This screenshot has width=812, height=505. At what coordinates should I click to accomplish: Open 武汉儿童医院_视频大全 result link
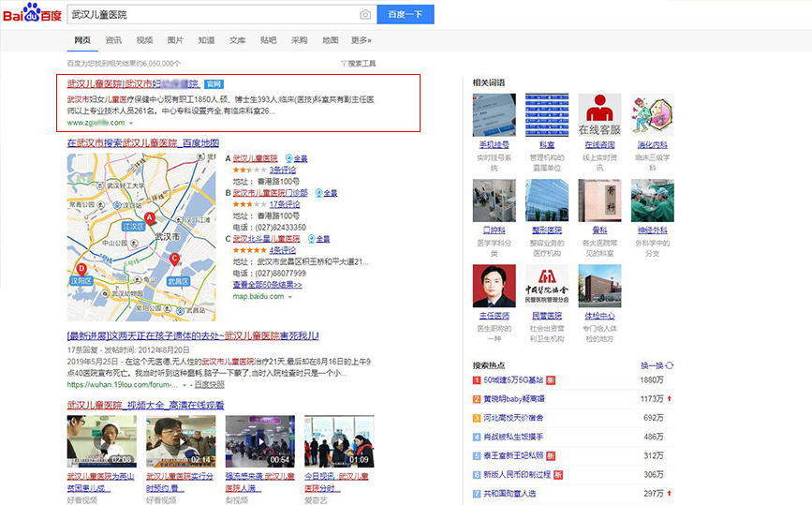pyautogui.click(x=145, y=405)
